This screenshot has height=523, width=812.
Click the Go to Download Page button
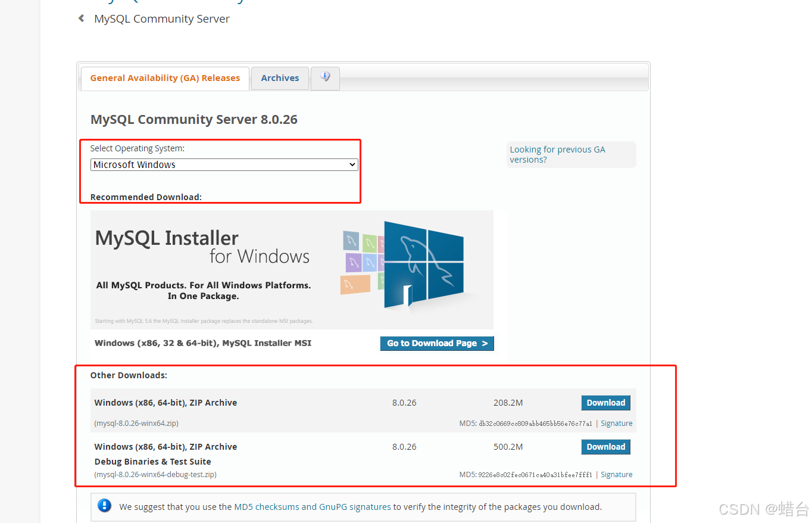click(x=437, y=343)
